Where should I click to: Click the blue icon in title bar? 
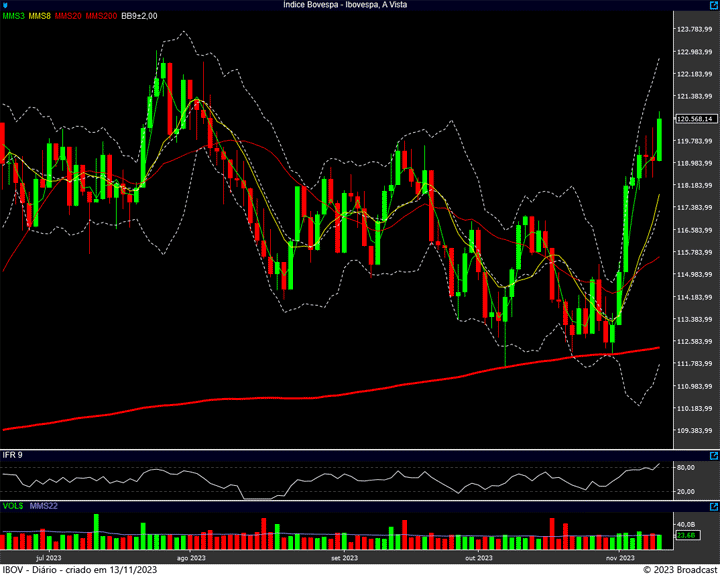[6, 5]
